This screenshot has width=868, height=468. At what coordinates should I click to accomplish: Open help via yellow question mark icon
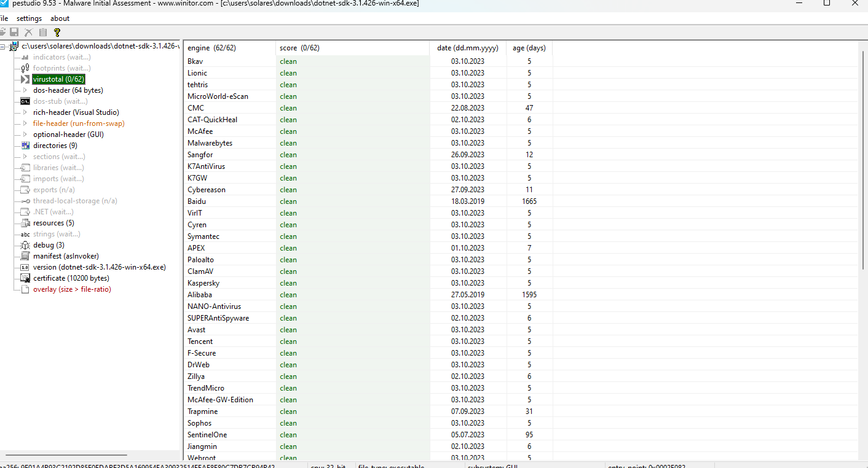[57, 32]
